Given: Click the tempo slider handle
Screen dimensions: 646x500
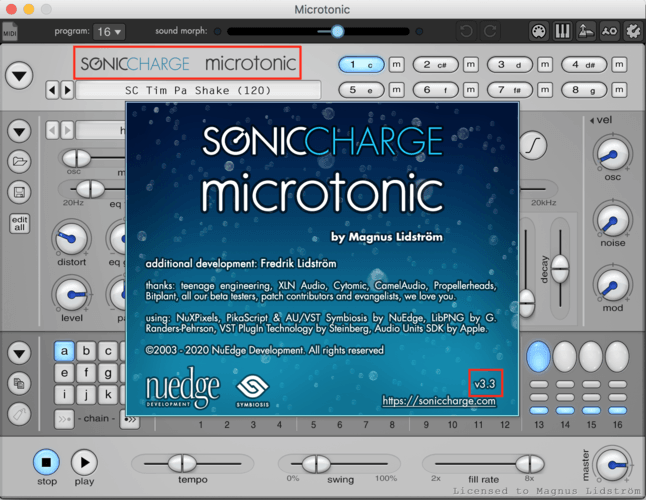Looking at the screenshot, I should (182, 463).
